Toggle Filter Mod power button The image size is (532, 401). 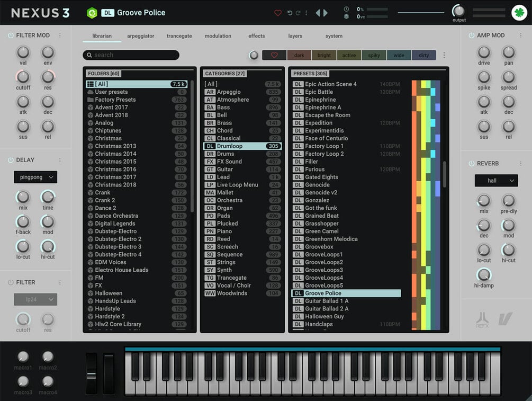(x=11, y=35)
